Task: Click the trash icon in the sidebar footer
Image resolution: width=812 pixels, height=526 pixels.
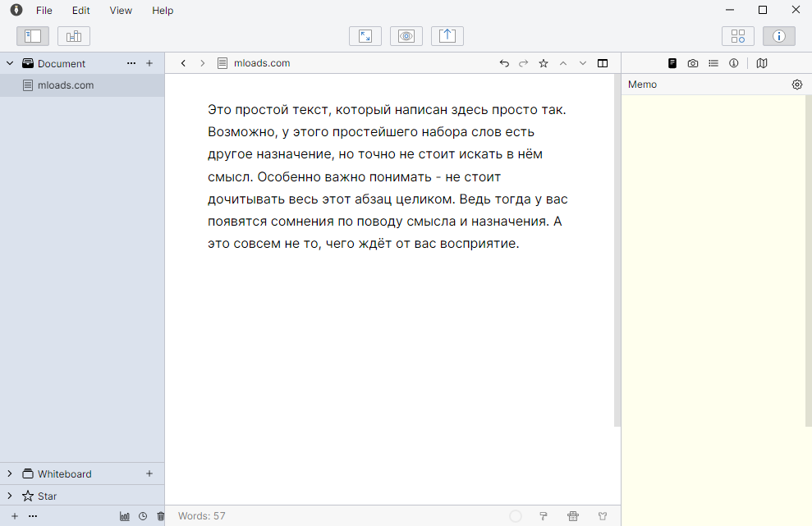Action: click(x=160, y=516)
